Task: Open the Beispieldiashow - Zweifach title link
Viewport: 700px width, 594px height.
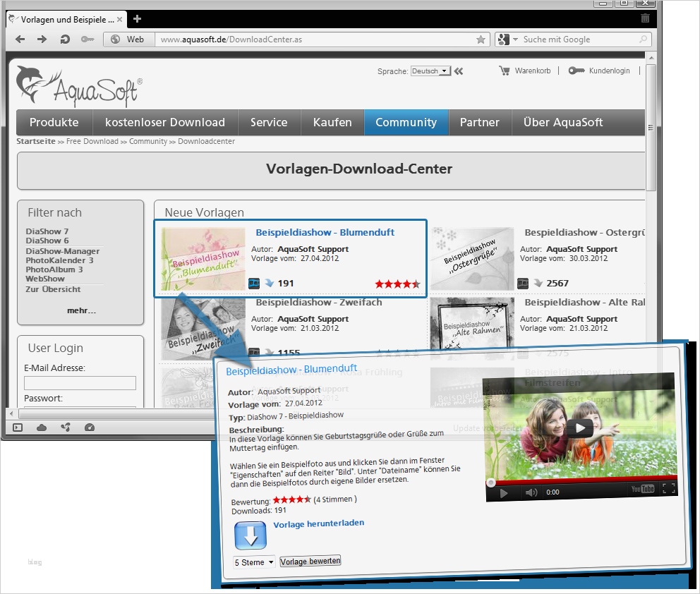Action: point(319,303)
